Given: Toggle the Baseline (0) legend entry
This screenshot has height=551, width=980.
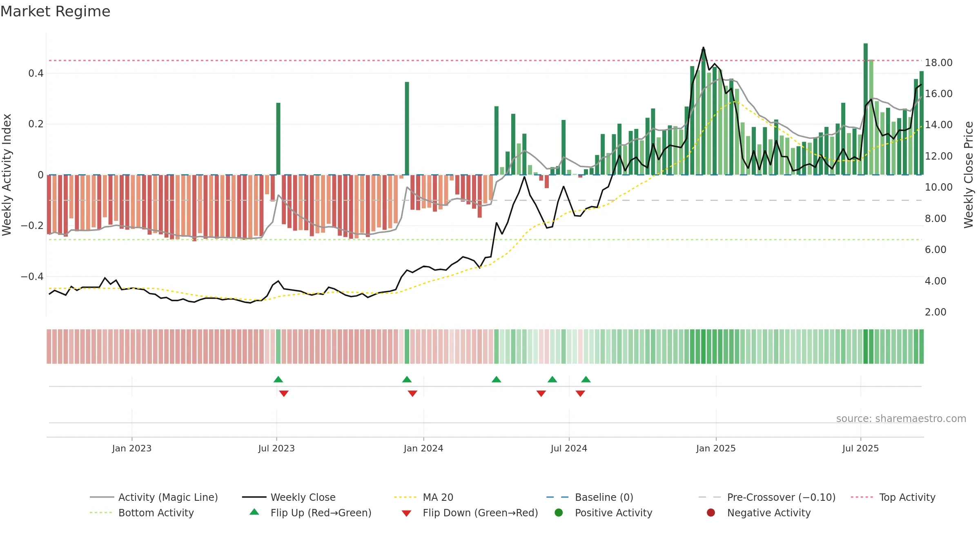Looking at the screenshot, I should (x=590, y=497).
